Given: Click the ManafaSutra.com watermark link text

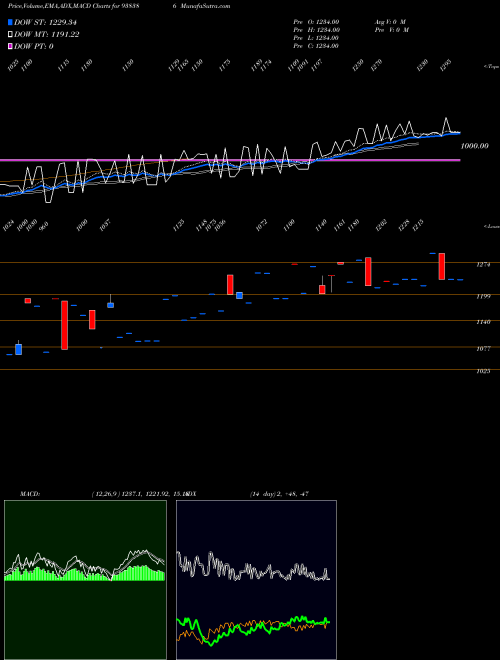Looking at the screenshot, I should pyautogui.click(x=204, y=6).
